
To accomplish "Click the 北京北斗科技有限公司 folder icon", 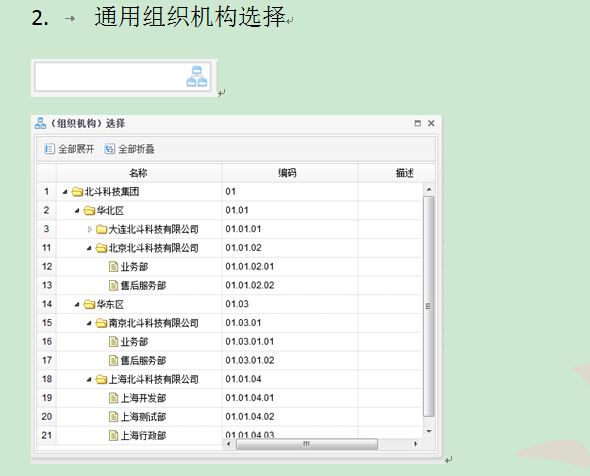I will click(x=101, y=248).
